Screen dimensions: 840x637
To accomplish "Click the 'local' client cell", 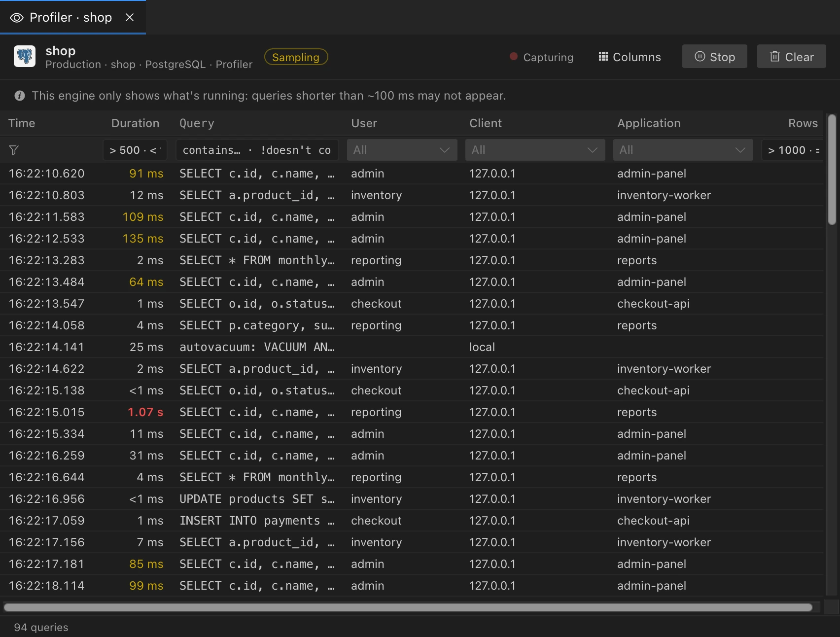I will click(x=482, y=347).
